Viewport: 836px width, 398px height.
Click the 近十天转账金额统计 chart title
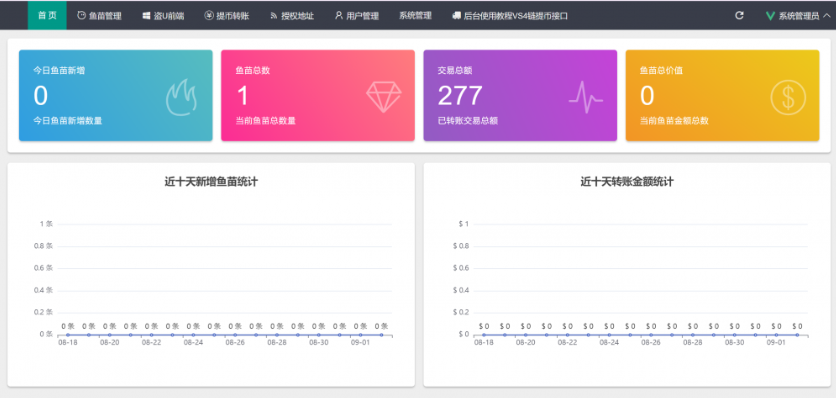(627, 182)
